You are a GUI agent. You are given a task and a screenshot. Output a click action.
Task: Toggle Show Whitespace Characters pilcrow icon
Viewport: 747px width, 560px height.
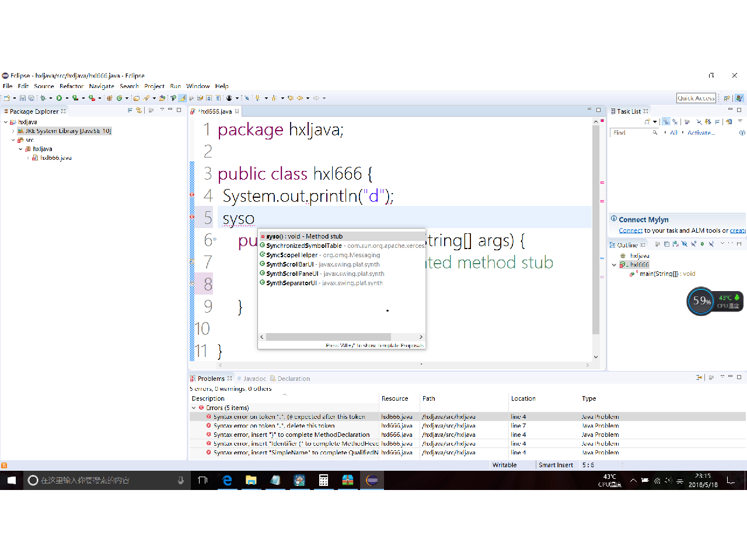click(218, 98)
